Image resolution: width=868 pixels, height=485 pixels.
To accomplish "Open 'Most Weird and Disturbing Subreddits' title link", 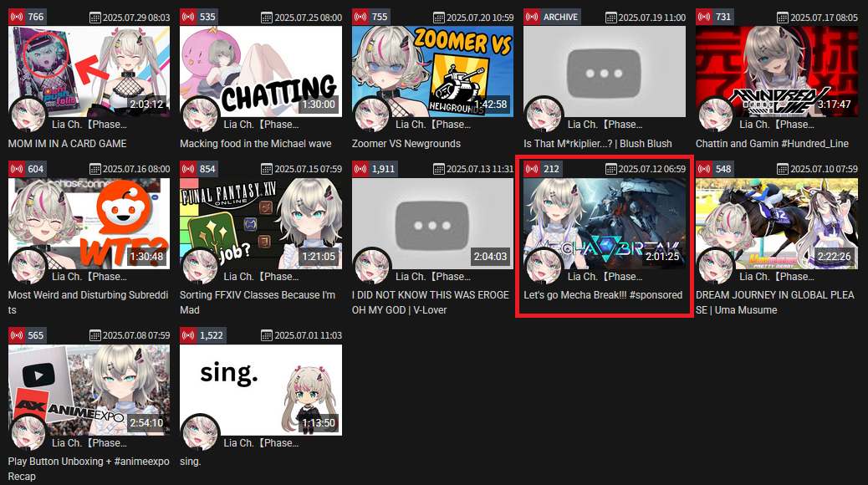I will (88, 303).
